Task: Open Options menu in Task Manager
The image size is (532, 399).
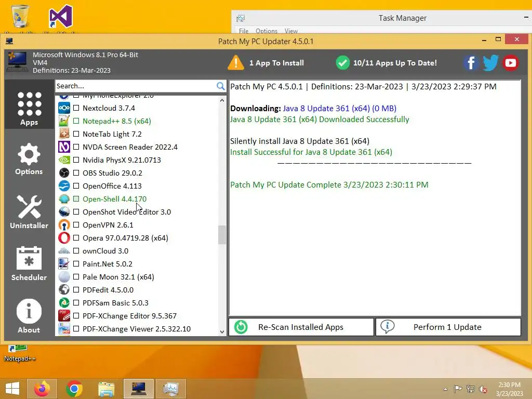Action: (x=267, y=31)
